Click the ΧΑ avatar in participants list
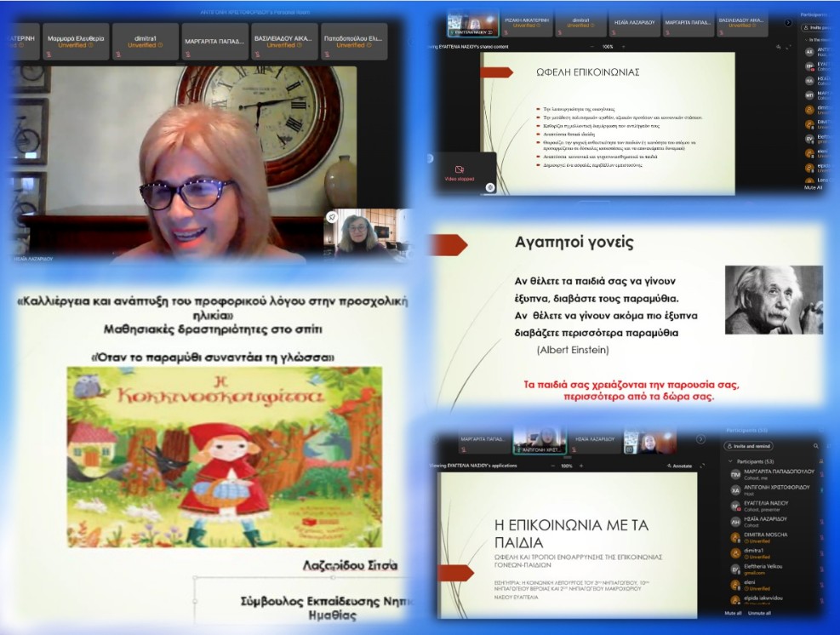Viewport: 840px width, 635px height. [x=736, y=490]
